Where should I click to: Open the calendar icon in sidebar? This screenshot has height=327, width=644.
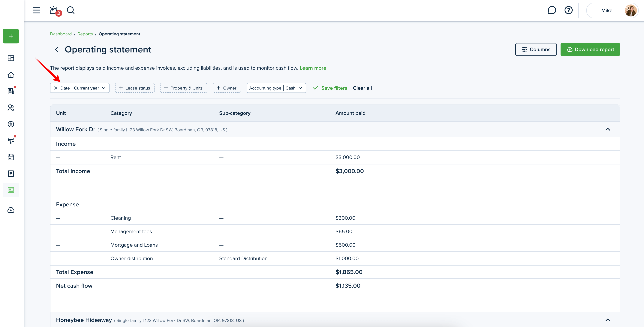11,157
